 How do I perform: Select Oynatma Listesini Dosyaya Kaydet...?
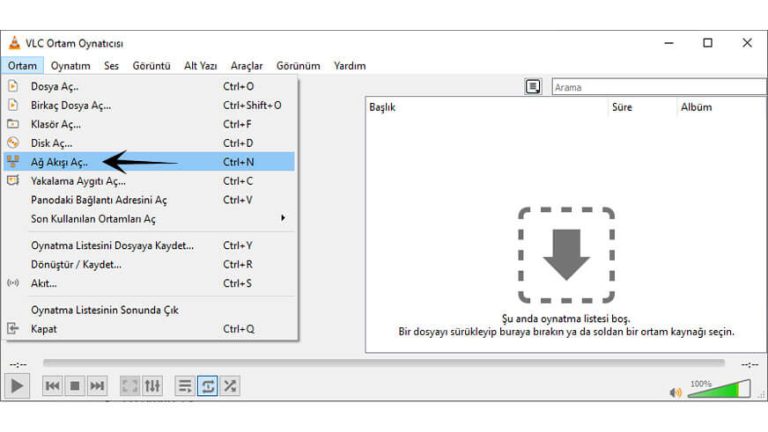pyautogui.click(x=149, y=245)
